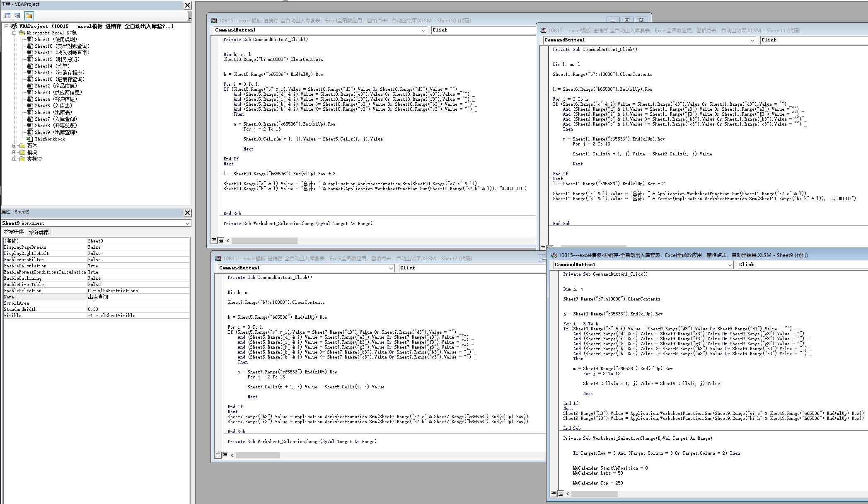Screen dimensions: 868x504
Task: Click the Click procedure box in Sheet10 window
Action: (x=483, y=30)
